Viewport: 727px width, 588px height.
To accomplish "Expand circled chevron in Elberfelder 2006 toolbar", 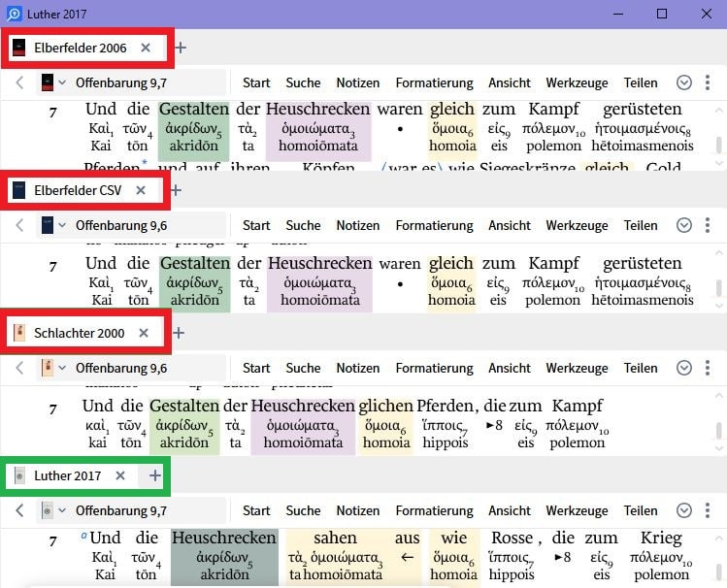I will pos(684,82).
